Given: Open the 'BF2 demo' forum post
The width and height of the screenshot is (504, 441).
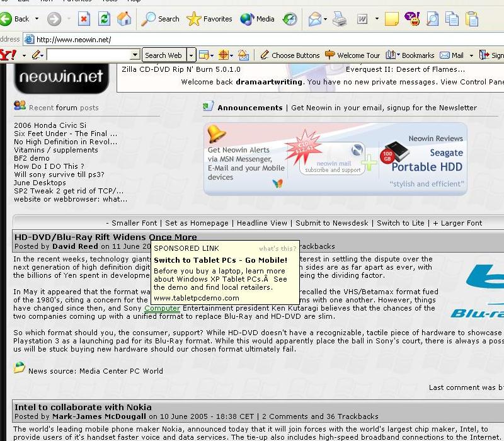Looking at the screenshot, I should point(31,158).
